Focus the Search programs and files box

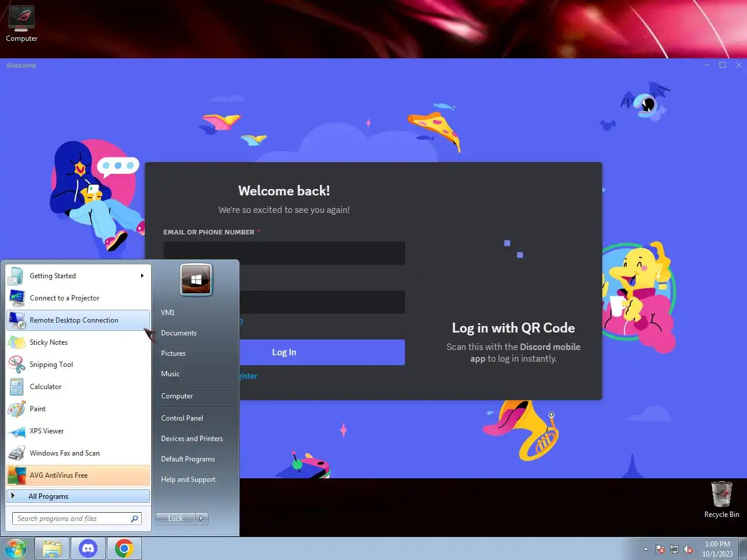coord(71,518)
